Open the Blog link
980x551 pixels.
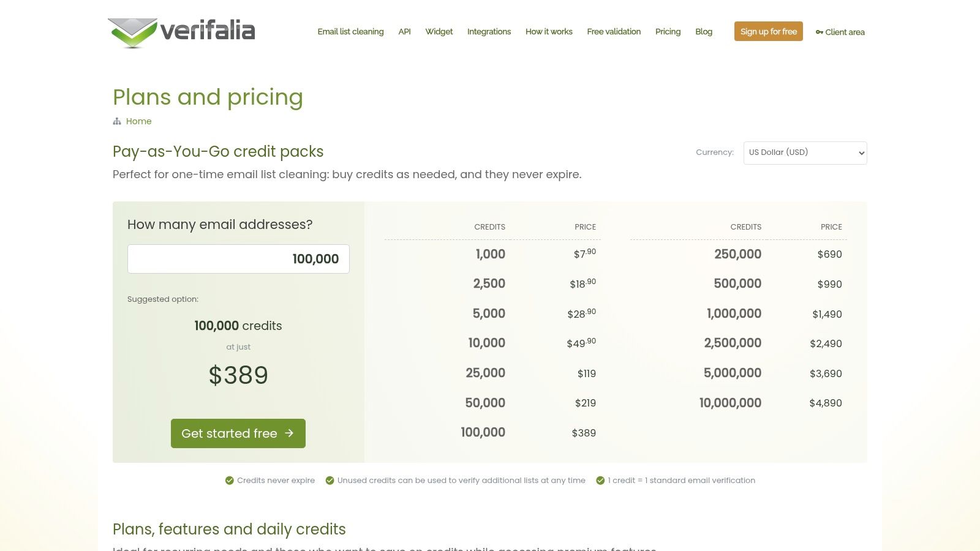pos(704,32)
